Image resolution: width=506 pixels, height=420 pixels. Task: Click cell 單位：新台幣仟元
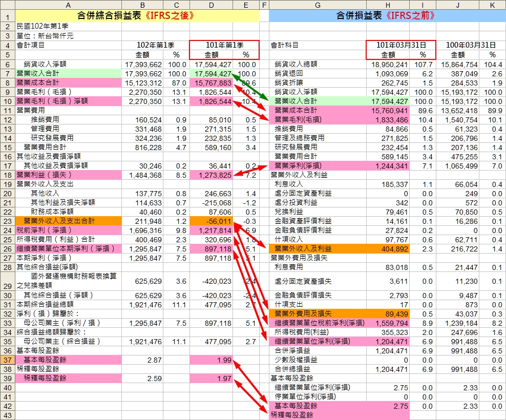click(x=69, y=36)
